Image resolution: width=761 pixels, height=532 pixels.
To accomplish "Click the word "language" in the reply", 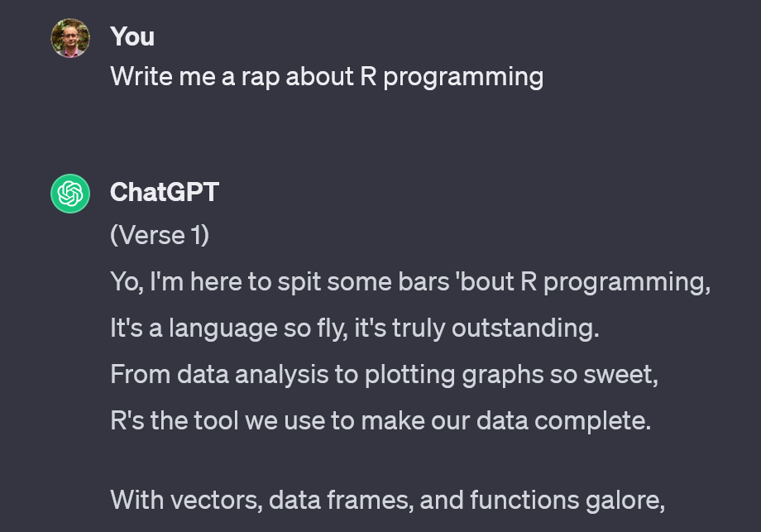I will (x=223, y=329).
